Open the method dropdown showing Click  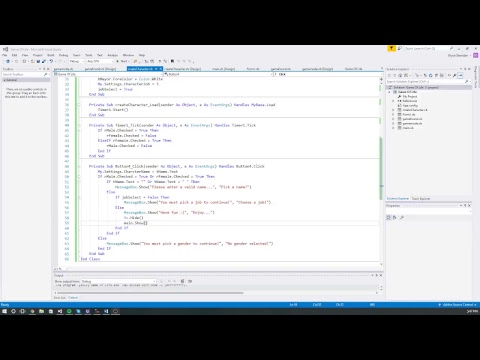(327, 74)
